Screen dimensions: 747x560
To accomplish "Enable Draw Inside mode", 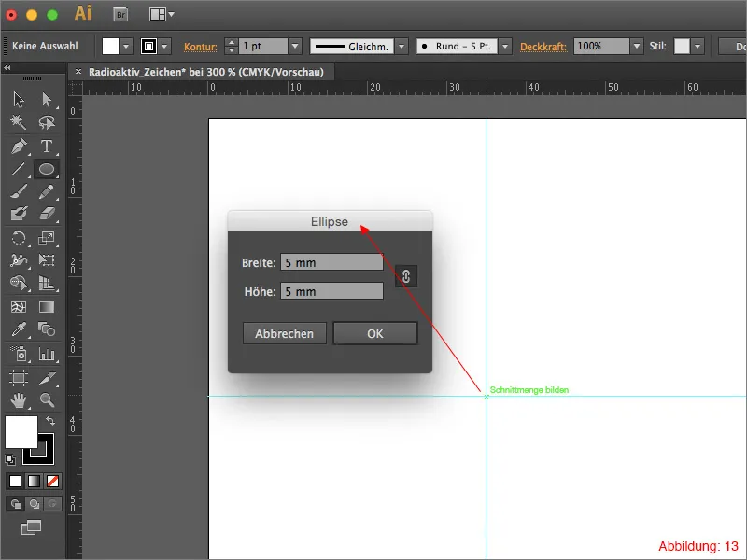I will click(52, 504).
